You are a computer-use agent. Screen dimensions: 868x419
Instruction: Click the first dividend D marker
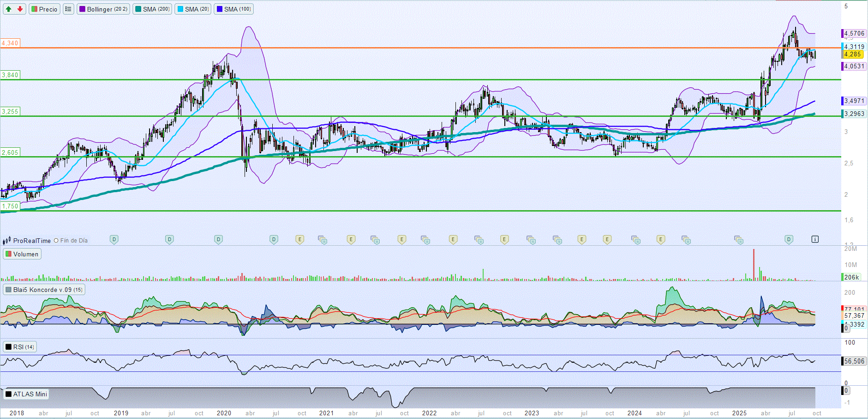114,239
